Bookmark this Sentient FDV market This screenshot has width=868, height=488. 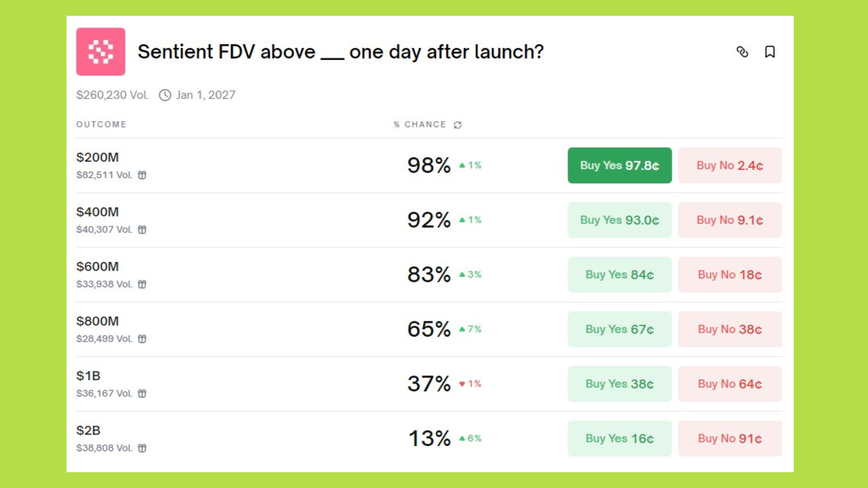coord(769,52)
